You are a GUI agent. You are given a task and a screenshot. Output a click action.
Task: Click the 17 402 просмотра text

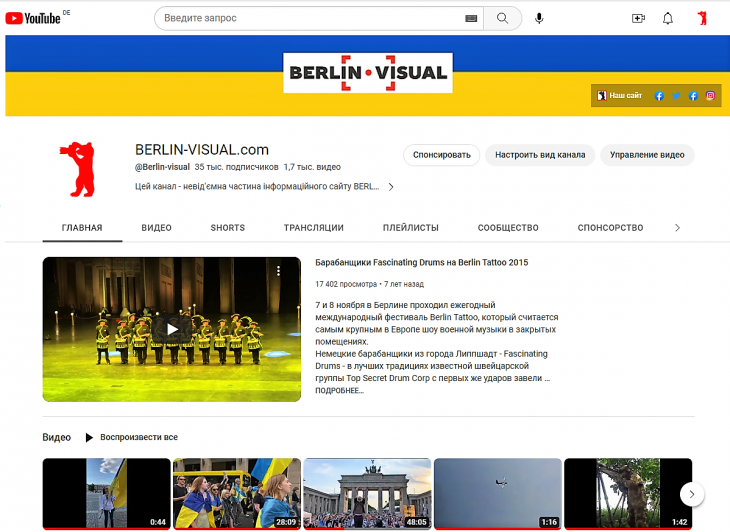[346, 284]
